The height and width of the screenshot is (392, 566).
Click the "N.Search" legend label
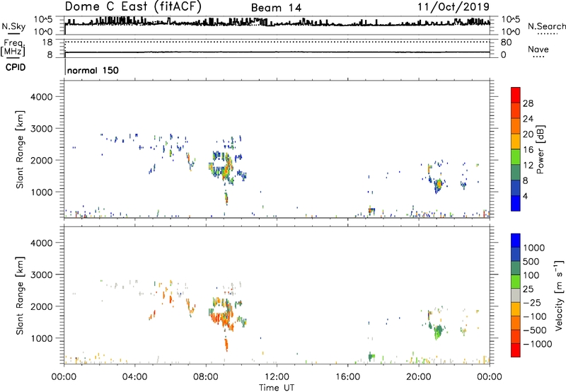point(546,26)
